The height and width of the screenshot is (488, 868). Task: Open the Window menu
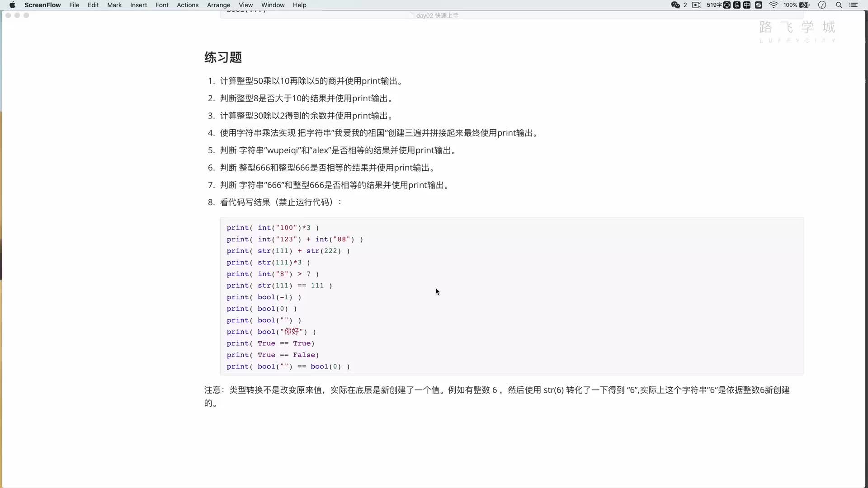pyautogui.click(x=273, y=5)
